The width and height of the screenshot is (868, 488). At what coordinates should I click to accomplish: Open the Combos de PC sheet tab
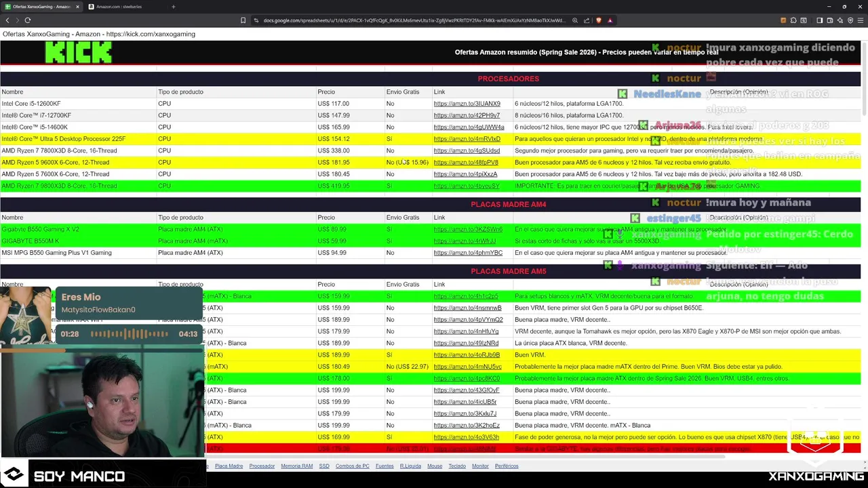point(353,466)
